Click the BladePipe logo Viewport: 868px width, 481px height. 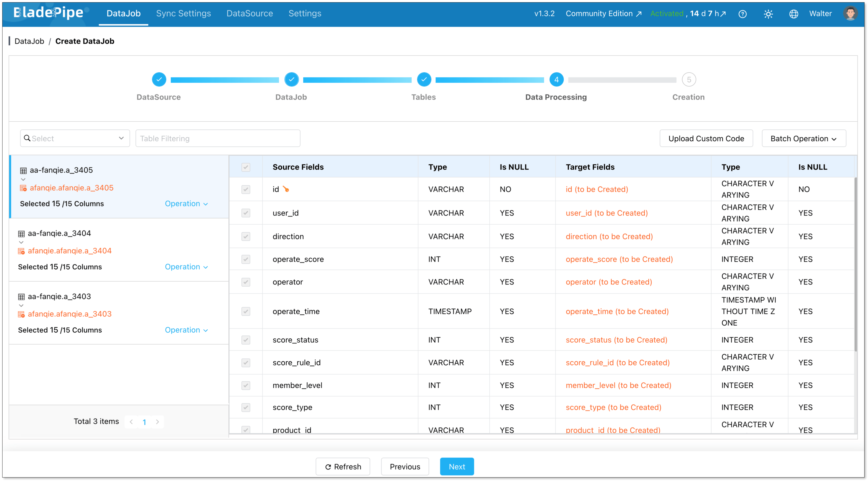(48, 13)
